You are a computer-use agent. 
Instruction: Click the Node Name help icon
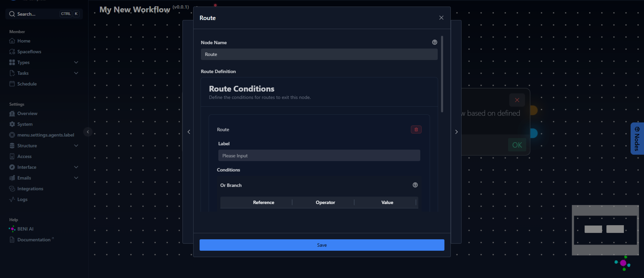click(434, 42)
